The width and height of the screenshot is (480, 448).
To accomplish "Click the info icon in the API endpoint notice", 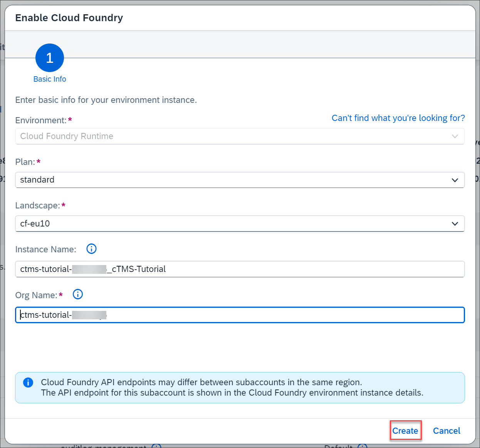I will (28, 383).
